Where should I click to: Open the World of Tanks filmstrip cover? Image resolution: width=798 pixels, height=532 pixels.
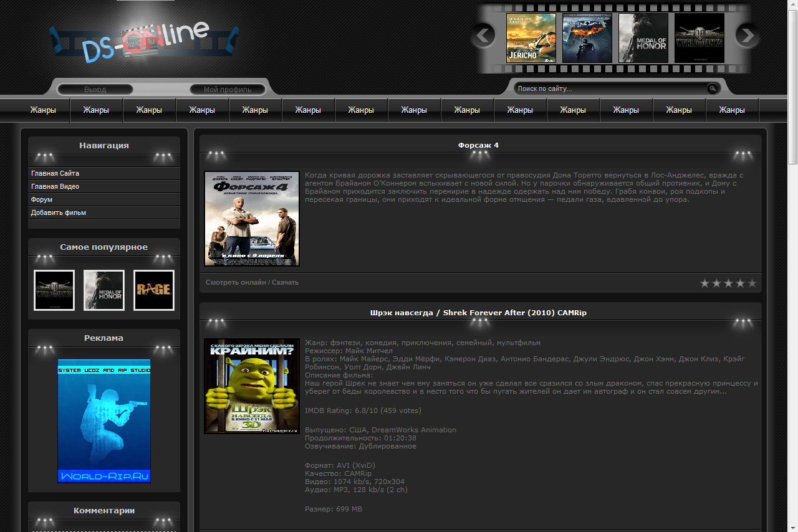(699, 38)
